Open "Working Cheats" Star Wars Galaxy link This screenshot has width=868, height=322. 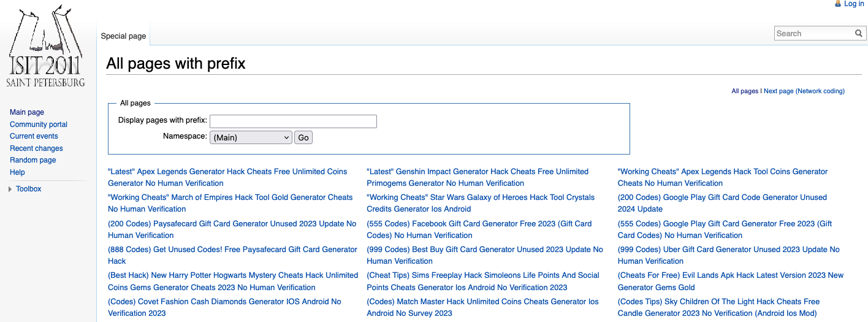coord(481,203)
